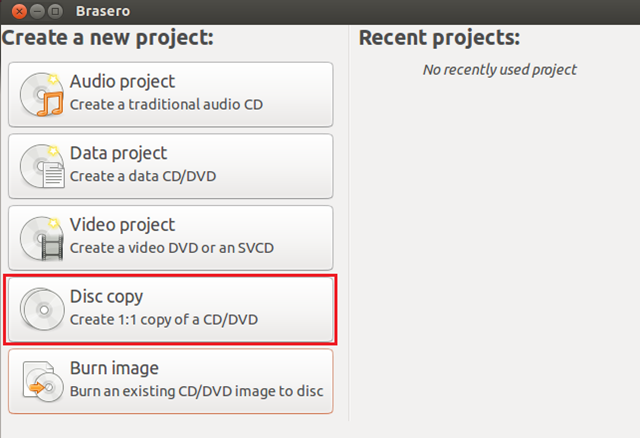Click the video disc film strip icon
Viewport: 640px width, 438px height.
(42, 238)
